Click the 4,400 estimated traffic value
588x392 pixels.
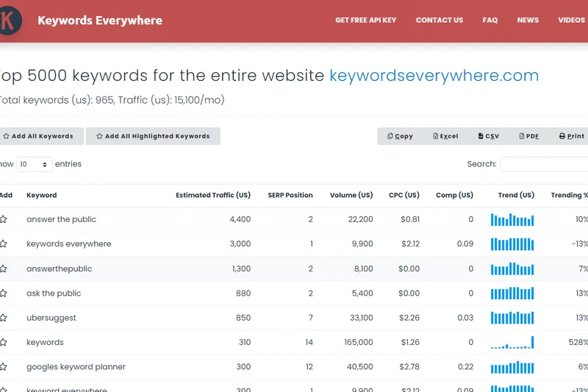click(240, 219)
